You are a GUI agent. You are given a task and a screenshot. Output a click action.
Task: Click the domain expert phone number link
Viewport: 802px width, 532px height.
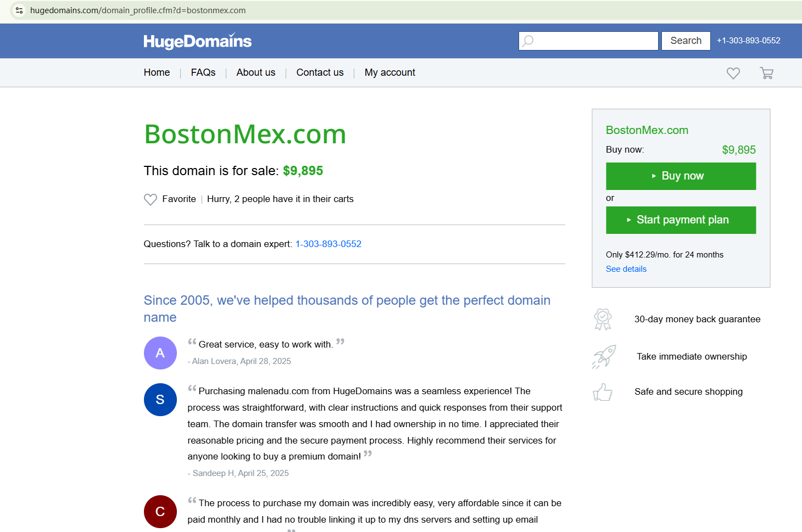[328, 244]
